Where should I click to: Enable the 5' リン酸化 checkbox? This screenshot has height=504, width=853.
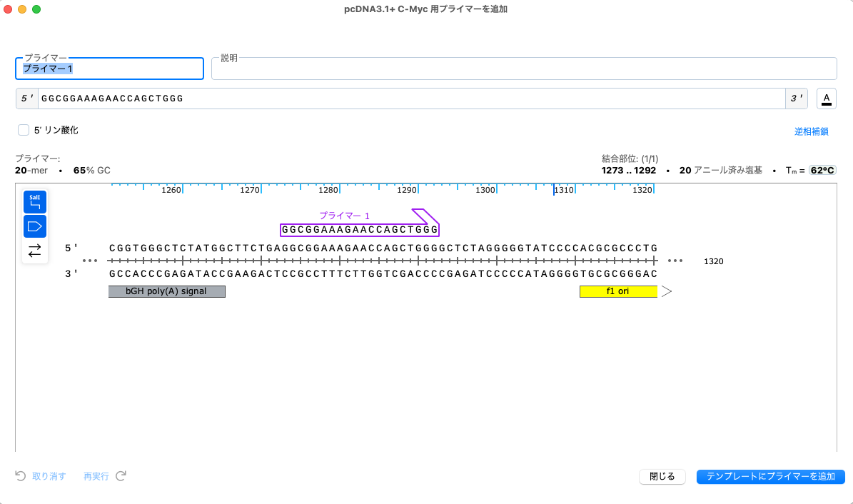coord(23,129)
